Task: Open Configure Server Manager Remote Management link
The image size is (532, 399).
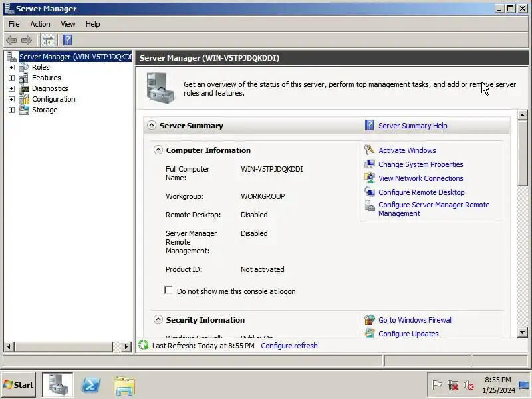Action: pyautogui.click(x=434, y=209)
